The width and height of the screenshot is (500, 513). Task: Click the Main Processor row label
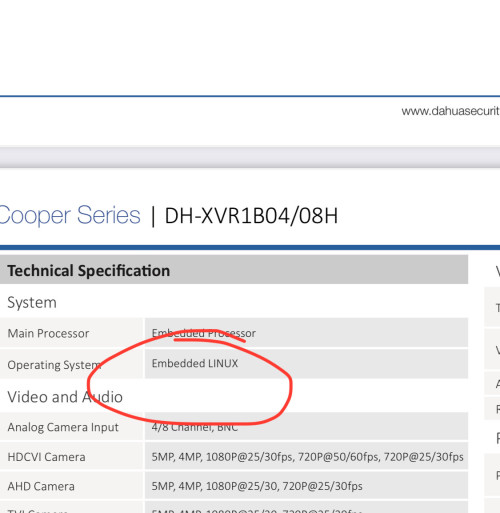[x=48, y=333]
